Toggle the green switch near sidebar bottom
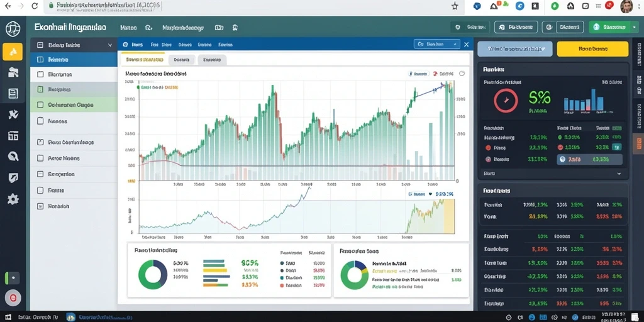Screen dimensions: 644x322 (13, 278)
